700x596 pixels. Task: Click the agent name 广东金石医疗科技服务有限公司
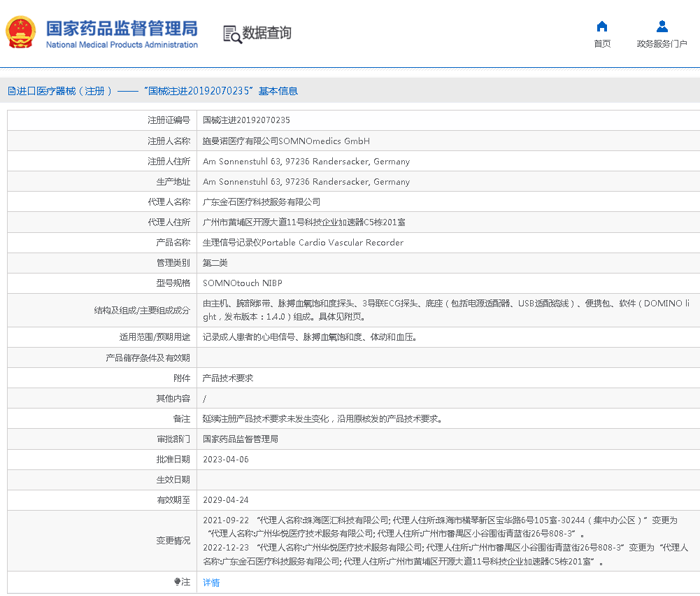pos(262,201)
